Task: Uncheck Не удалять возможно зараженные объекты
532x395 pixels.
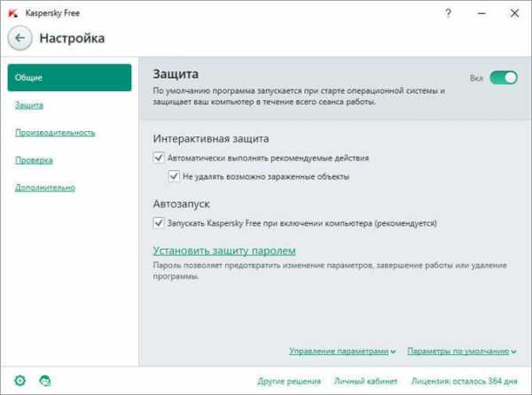Action: click(174, 176)
